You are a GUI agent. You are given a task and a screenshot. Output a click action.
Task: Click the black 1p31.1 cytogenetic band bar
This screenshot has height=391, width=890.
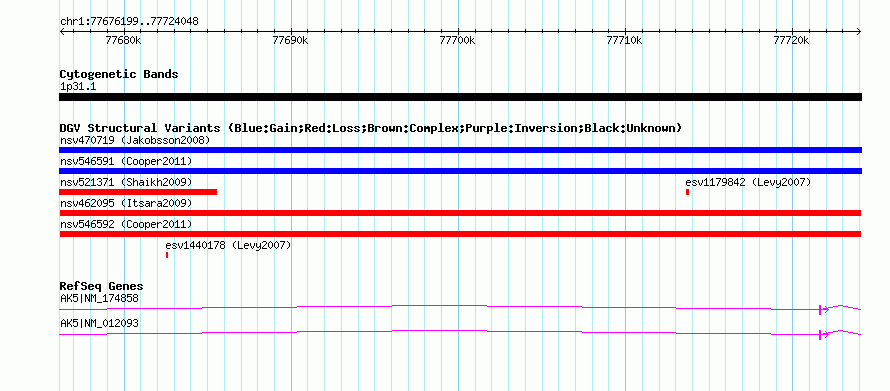[460, 97]
